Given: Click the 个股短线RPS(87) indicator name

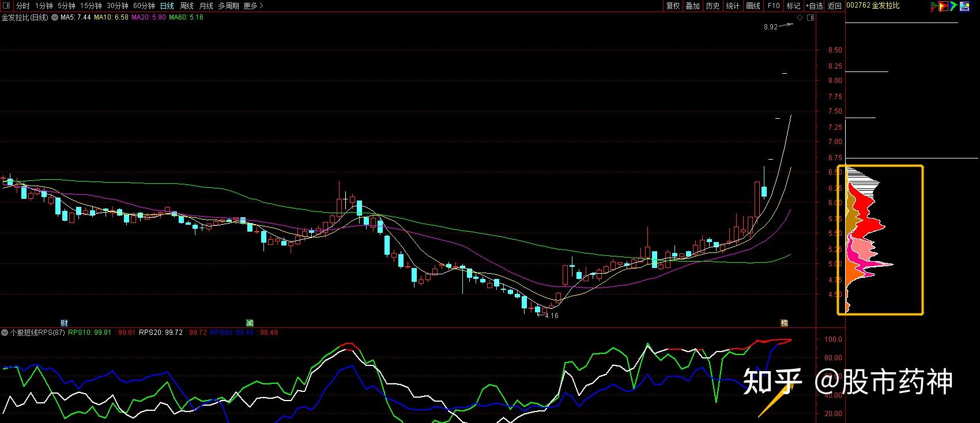Looking at the screenshot, I should (x=38, y=333).
